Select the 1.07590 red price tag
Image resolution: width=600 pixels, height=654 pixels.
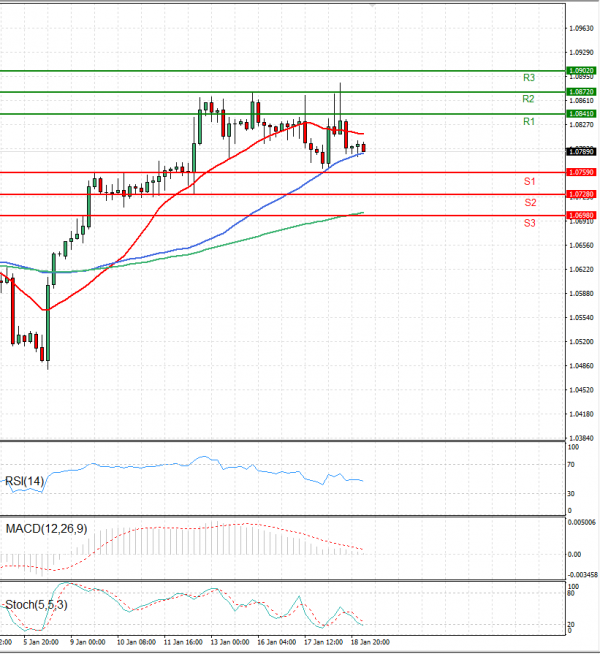[x=581, y=172]
